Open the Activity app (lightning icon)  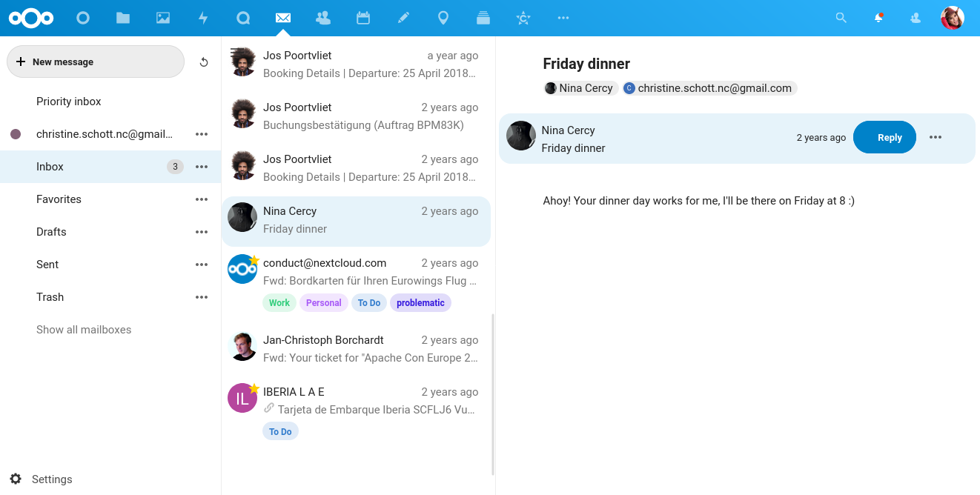click(203, 17)
